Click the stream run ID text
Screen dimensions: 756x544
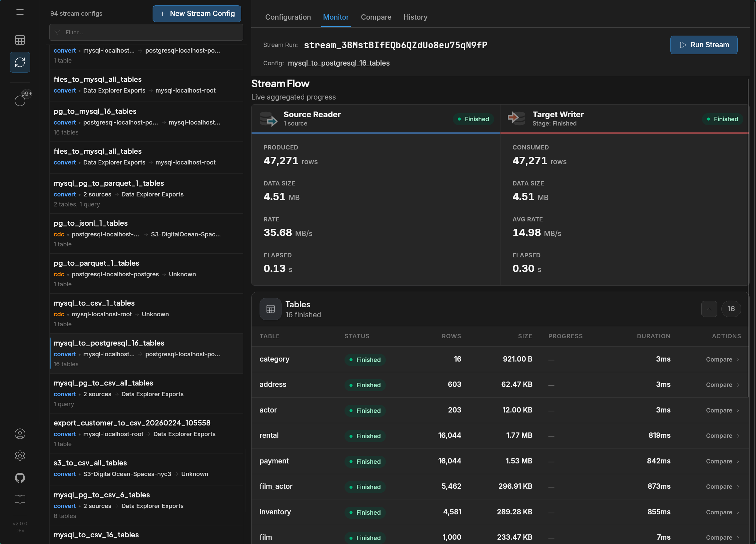pos(395,45)
